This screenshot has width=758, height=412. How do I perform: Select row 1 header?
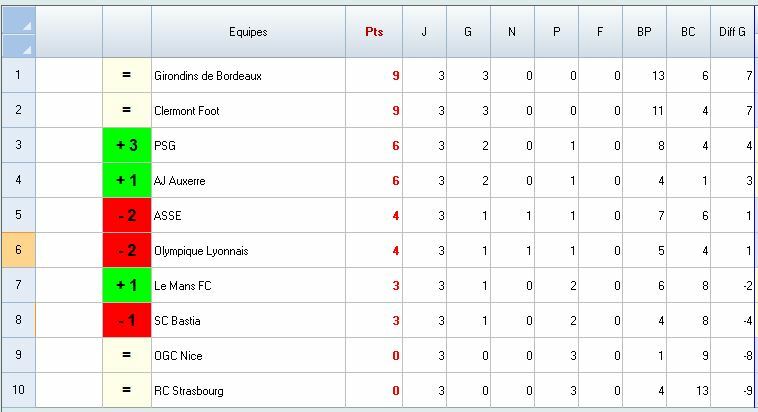tap(18, 76)
